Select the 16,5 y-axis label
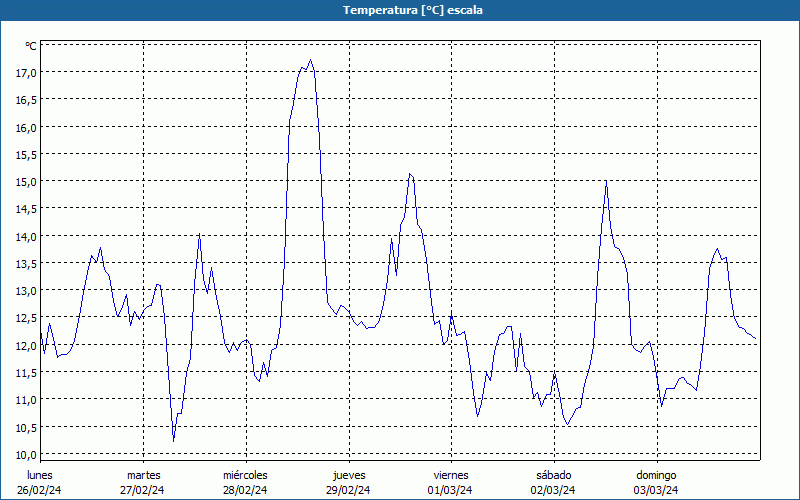Image resolution: width=800 pixels, height=500 pixels. (26, 100)
